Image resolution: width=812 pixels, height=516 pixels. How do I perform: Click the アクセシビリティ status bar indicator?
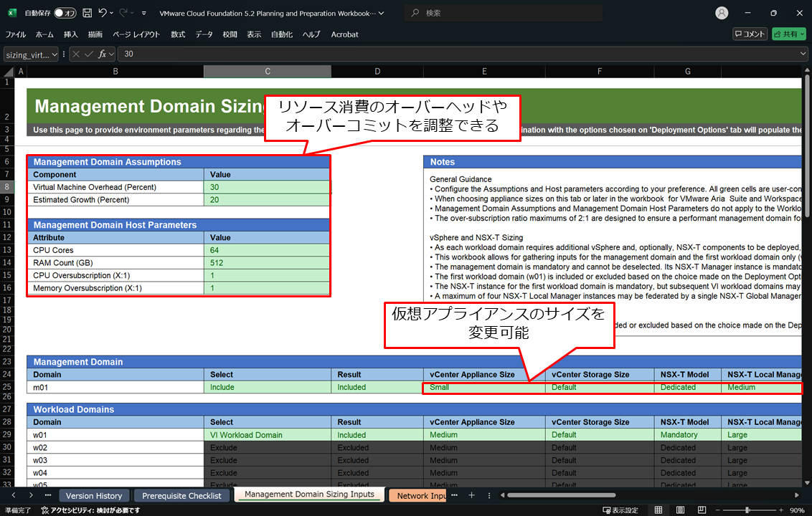(x=90, y=510)
